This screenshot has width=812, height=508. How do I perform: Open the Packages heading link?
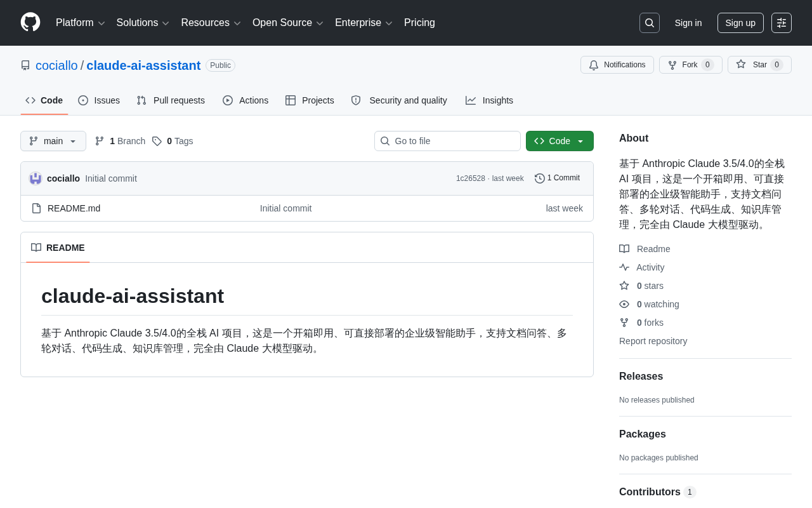point(643,434)
